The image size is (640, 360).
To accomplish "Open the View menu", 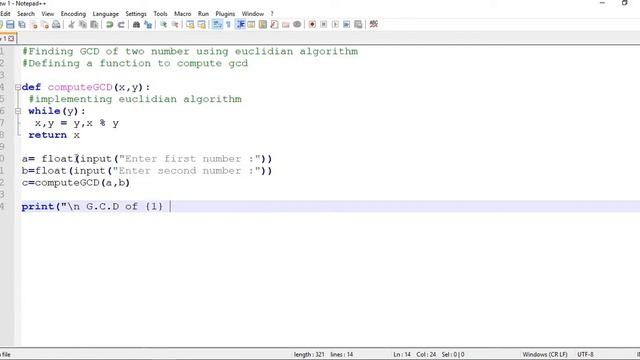I will (x=48, y=14).
